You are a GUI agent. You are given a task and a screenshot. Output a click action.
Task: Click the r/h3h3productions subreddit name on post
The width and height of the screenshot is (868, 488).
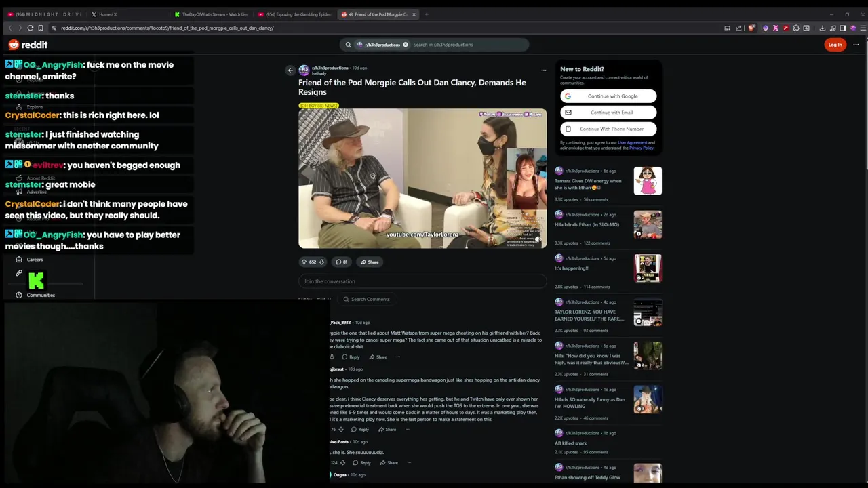(x=330, y=68)
